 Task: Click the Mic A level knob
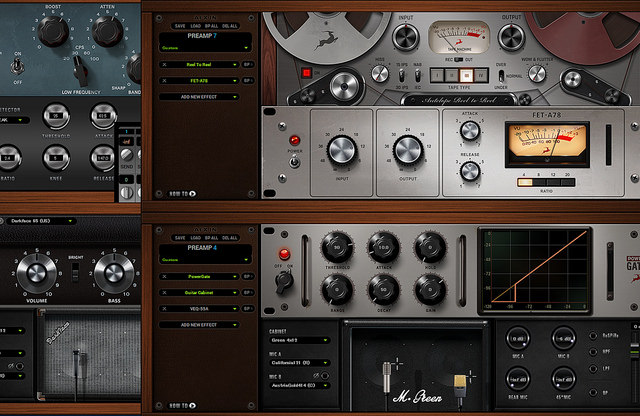[x=518, y=338]
